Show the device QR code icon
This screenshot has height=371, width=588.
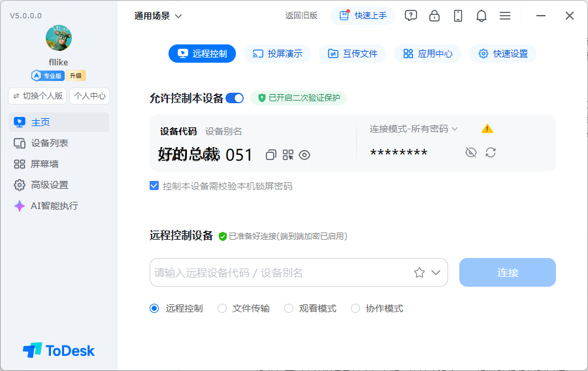(288, 155)
